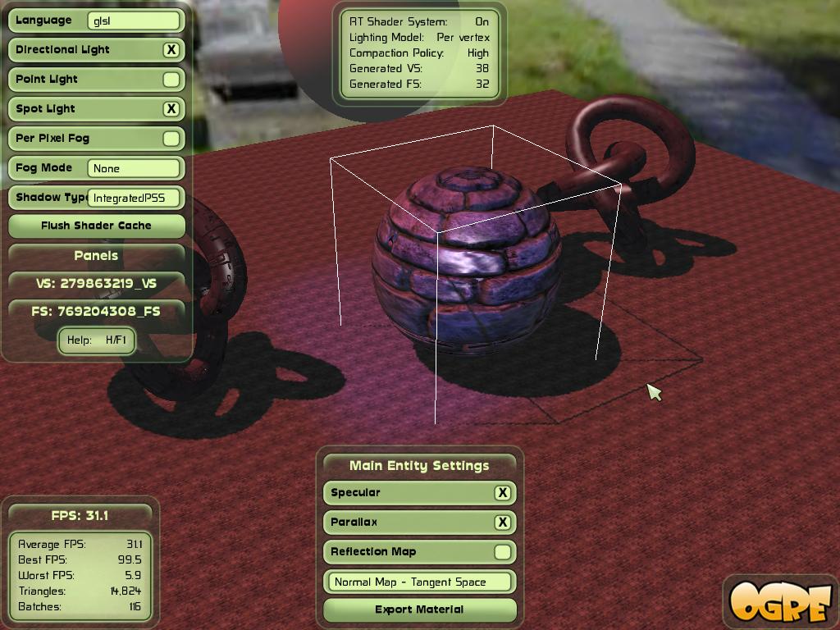Click the Best FPS 99.5 row
The width and height of the screenshot is (840, 630).
point(80,559)
